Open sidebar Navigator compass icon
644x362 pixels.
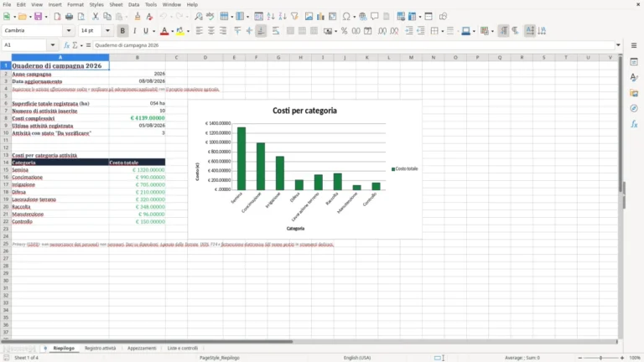634,108
